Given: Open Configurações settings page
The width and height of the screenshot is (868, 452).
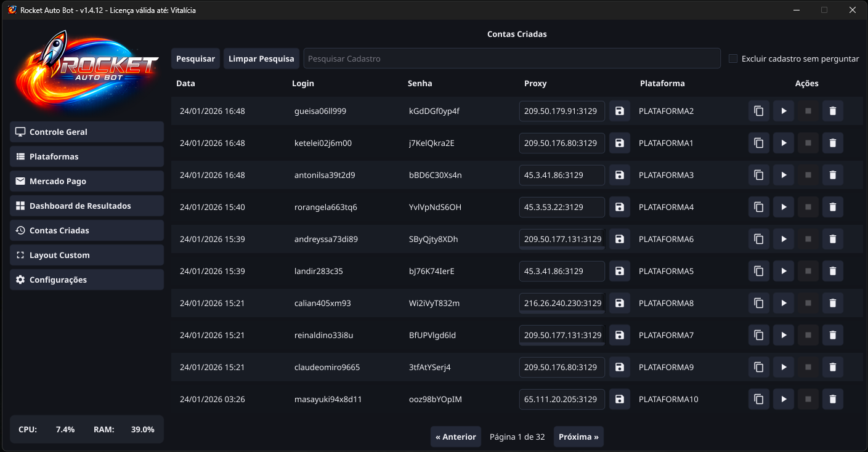Looking at the screenshot, I should pos(87,280).
